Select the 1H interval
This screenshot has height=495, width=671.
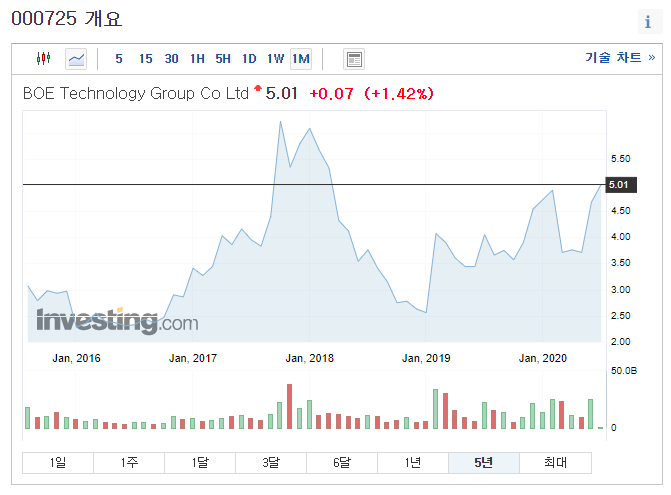197,59
